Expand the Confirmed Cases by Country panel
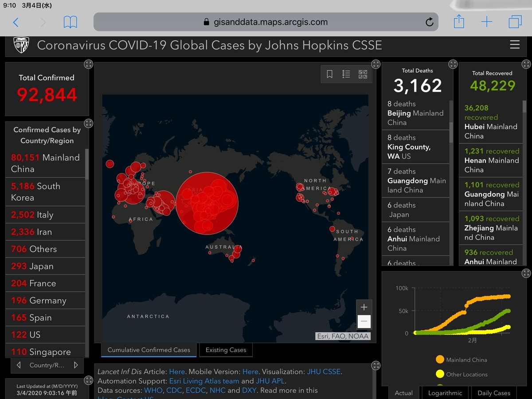Image resolution: width=532 pixels, height=399 pixels. click(x=89, y=124)
